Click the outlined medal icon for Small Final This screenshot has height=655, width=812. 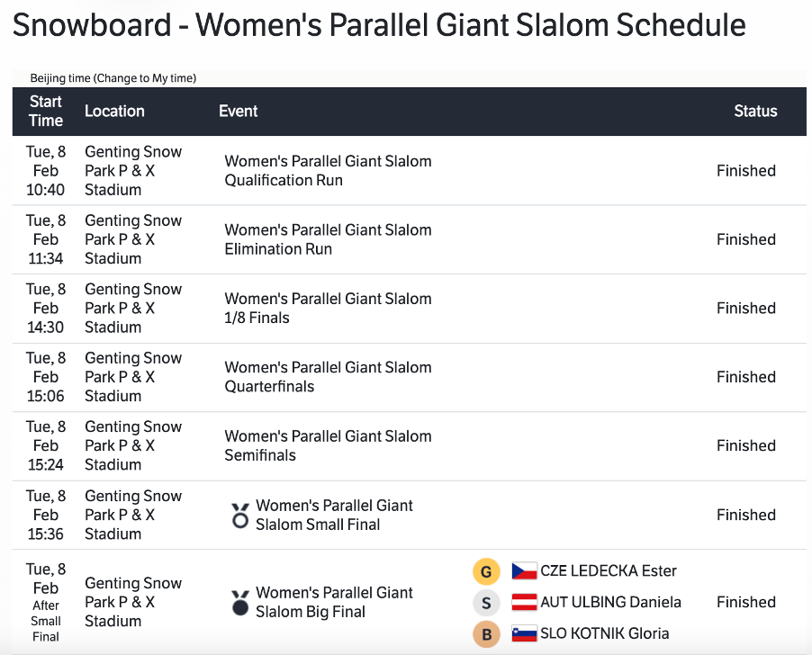(239, 516)
